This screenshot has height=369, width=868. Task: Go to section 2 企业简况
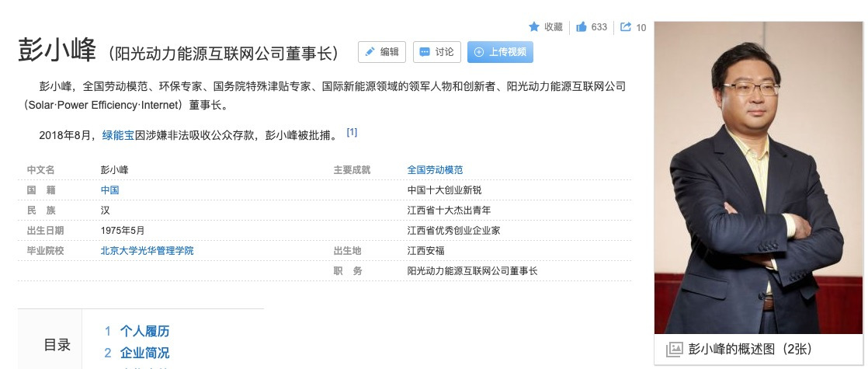coord(144,353)
